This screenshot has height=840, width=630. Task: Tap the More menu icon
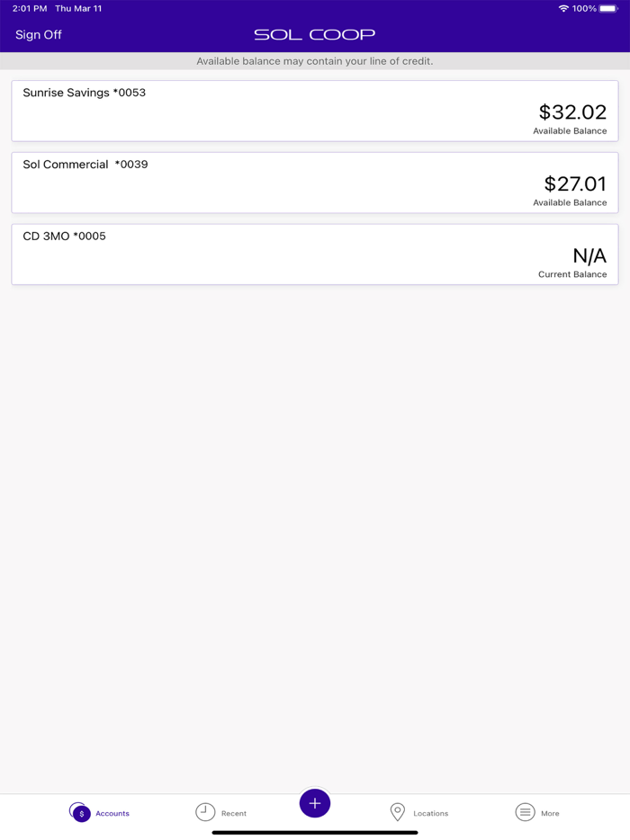point(525,812)
